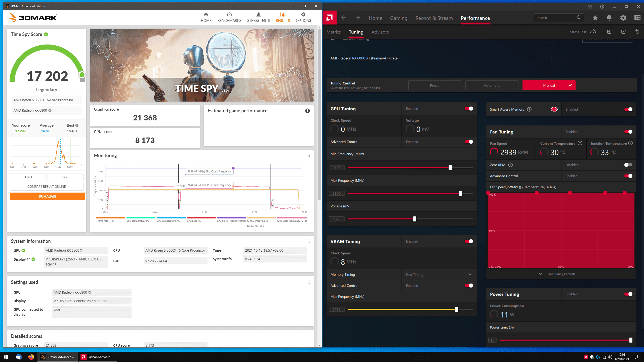The height and width of the screenshot is (362, 644).
Task: Toggle VRAM Advanced Control switch
Action: pyautogui.click(x=469, y=286)
